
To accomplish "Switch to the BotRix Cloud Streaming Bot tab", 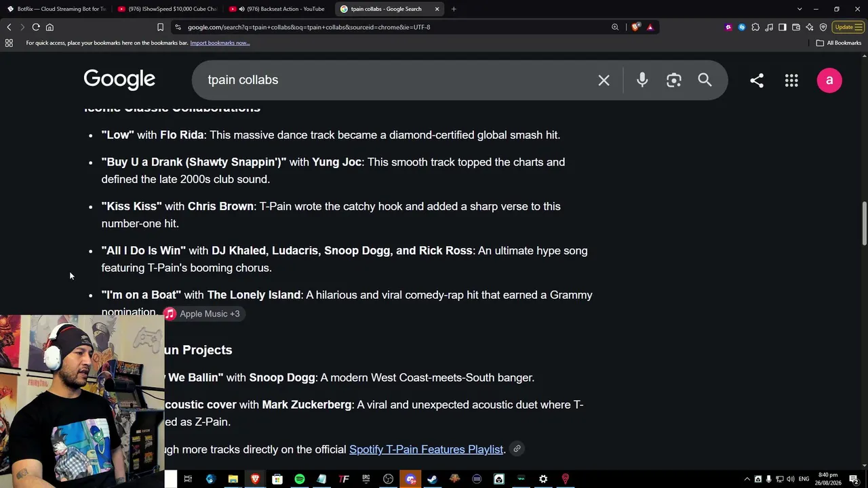I will point(56,9).
